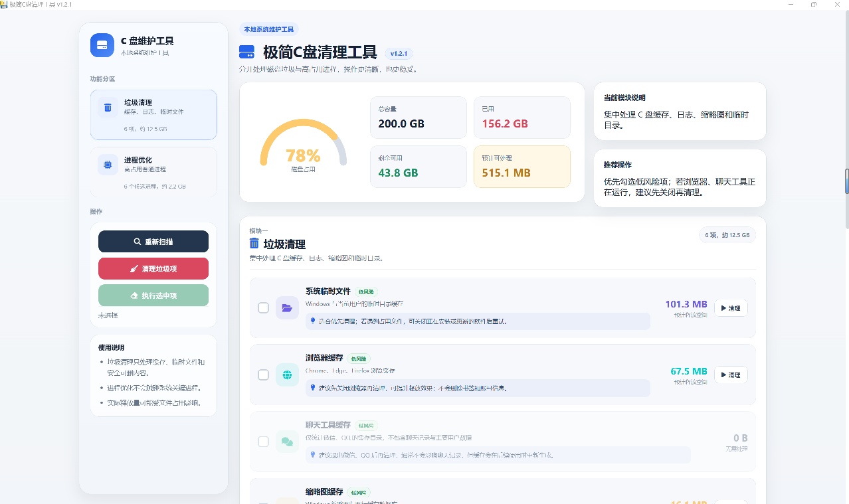
Task: Click the 缩略图缓存 item title
Action: tap(324, 492)
